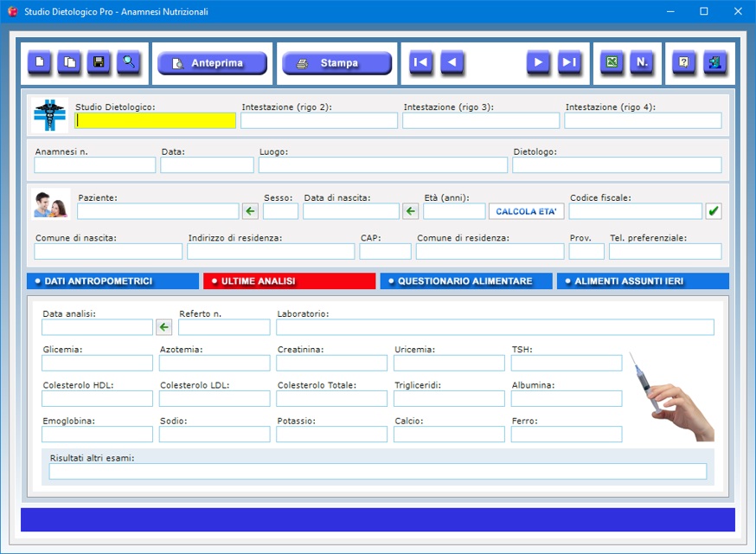Save the record with the floppy disk icon
This screenshot has width=756, height=554.
click(99, 62)
